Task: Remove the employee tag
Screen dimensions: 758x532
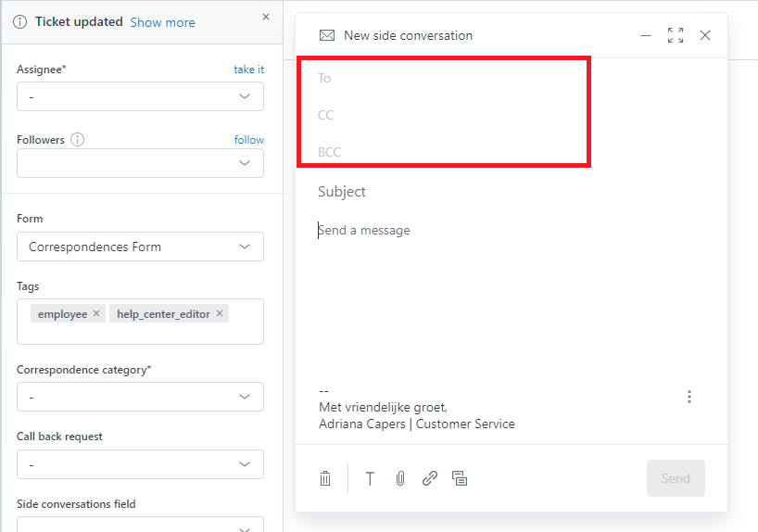Action: (96, 314)
